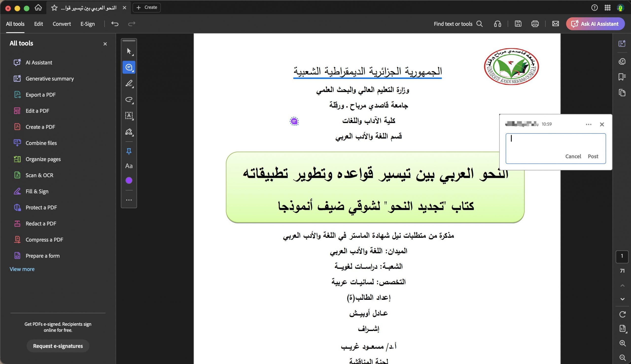631x364 pixels.
Task: Open comment options ellipsis menu
Action: click(588, 124)
